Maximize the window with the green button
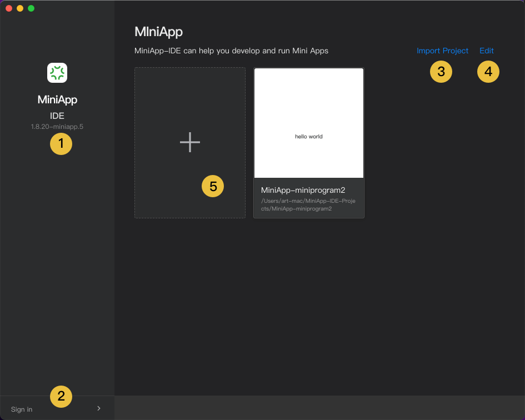Screen dimensions: 525x420 pyautogui.click(x=31, y=8)
